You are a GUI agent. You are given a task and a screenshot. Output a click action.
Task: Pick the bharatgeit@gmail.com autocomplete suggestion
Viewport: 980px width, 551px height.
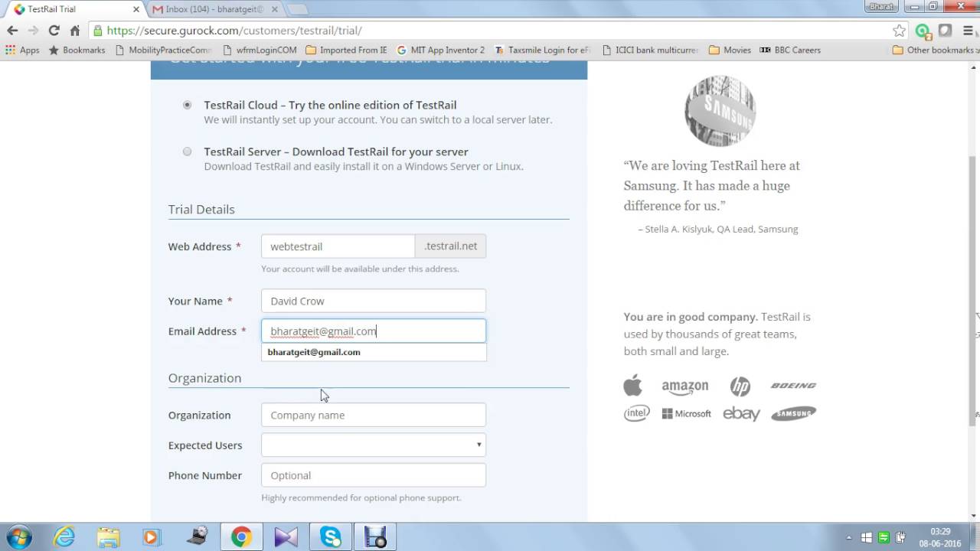click(x=374, y=352)
